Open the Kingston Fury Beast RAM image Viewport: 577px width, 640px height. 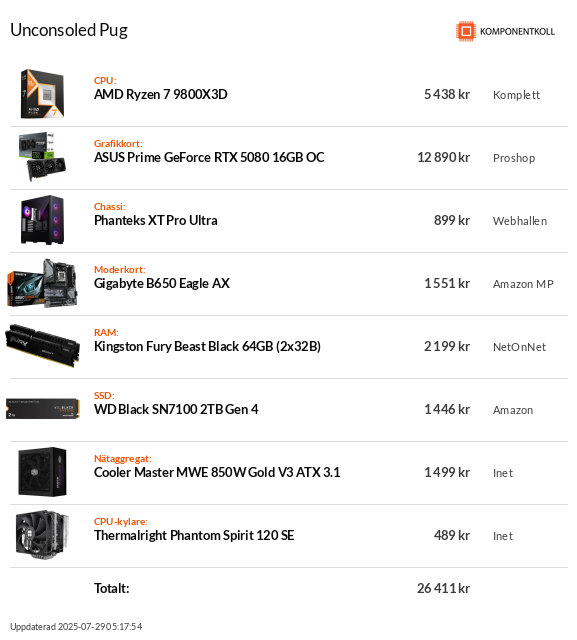(x=42, y=346)
